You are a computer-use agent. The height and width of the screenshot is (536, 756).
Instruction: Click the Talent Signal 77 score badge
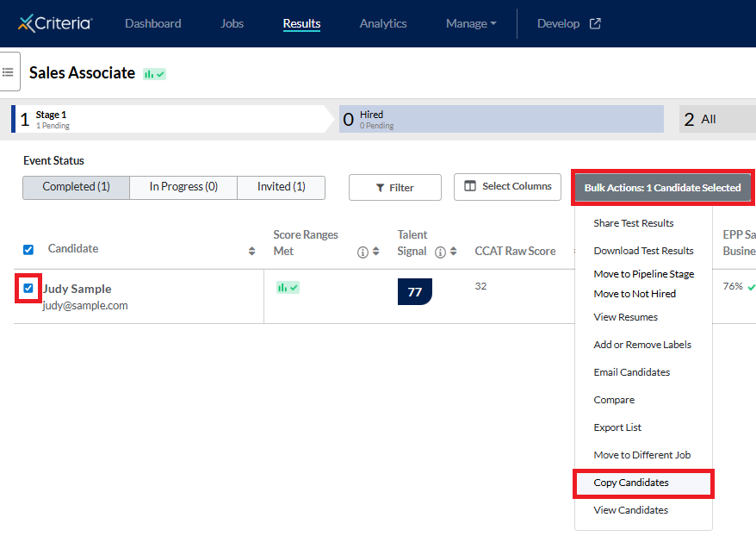[415, 292]
